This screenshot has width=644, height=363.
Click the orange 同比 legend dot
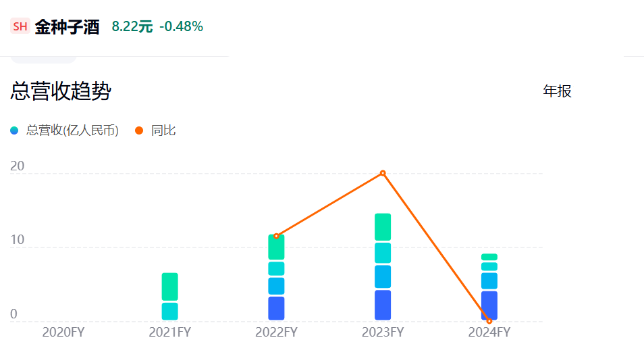(139, 130)
